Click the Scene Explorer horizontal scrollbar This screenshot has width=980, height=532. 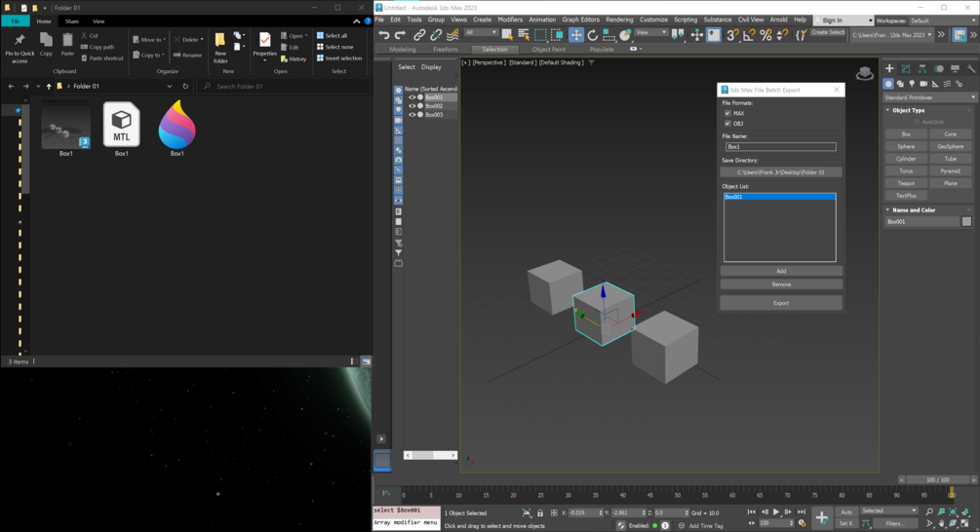(431, 455)
